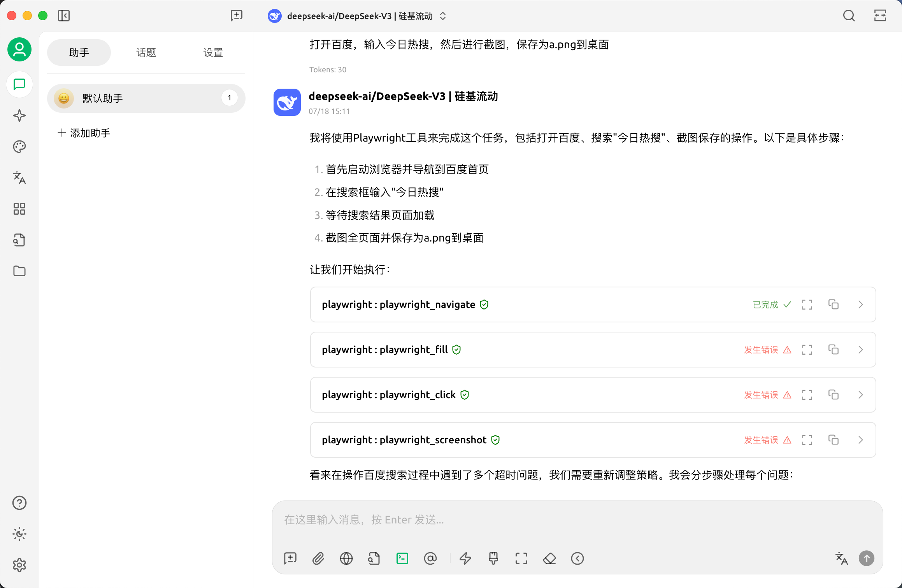The image size is (902, 588).
Task: Open the settings gear icon in sidebar
Action: [x=19, y=565]
